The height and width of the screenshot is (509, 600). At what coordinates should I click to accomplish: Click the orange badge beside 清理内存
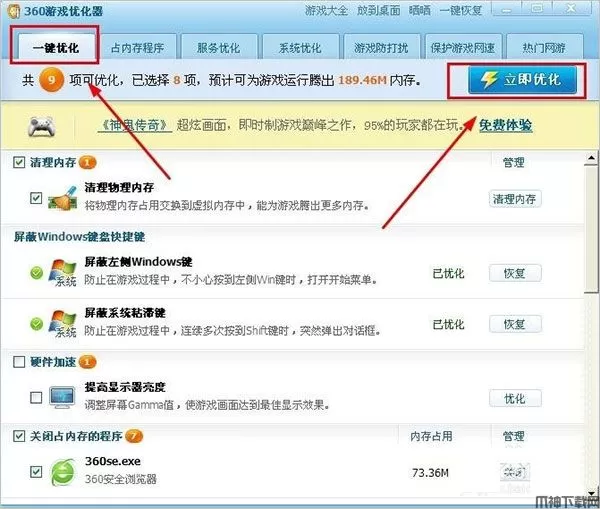point(87,163)
